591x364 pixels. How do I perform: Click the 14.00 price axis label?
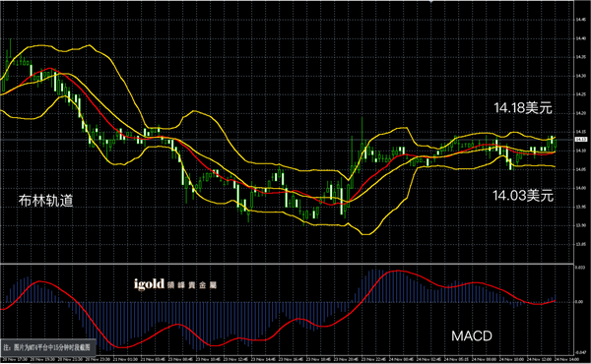(x=581, y=188)
